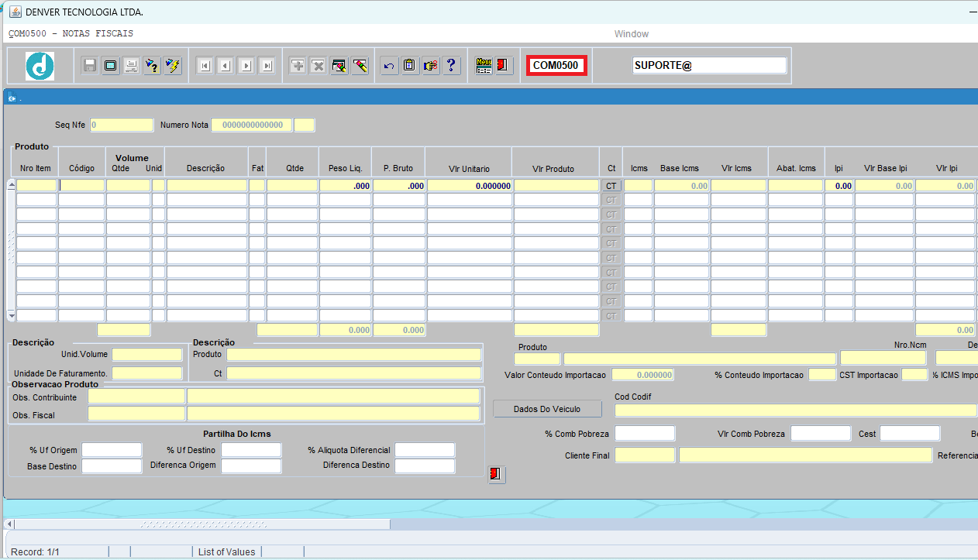The image size is (978, 560).
Task: Click the undo arrow toolbar icon
Action: pyautogui.click(x=389, y=66)
